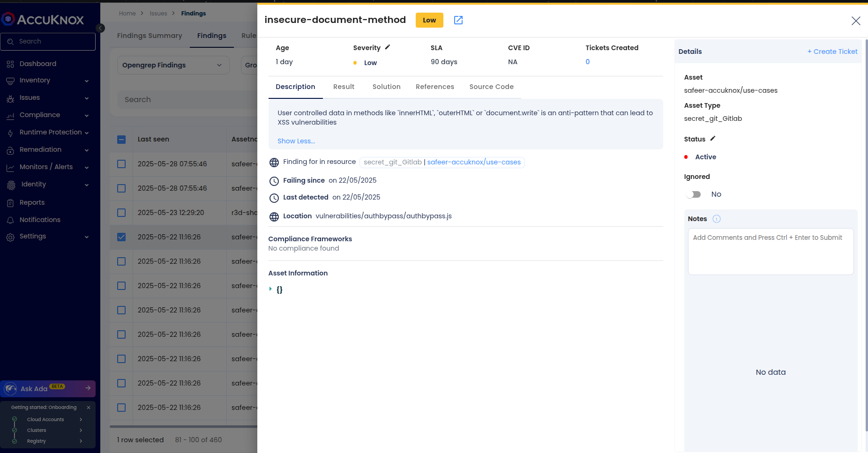Click the clock icon beside Last detected
Viewport: 868px width, 453px height.
274,198
